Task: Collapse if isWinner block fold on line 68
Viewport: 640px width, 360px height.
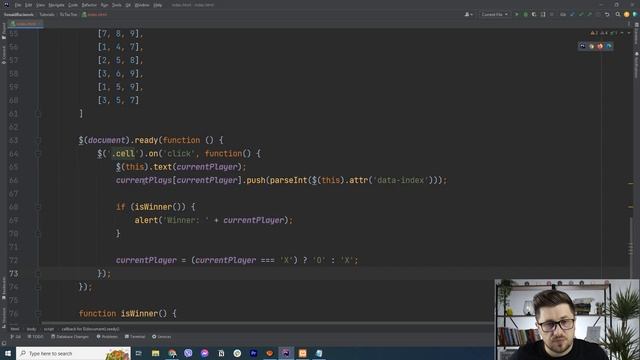Action: tap(38, 207)
